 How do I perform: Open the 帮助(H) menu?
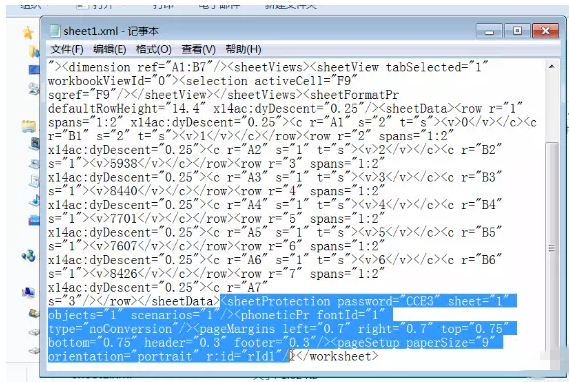click(x=243, y=49)
